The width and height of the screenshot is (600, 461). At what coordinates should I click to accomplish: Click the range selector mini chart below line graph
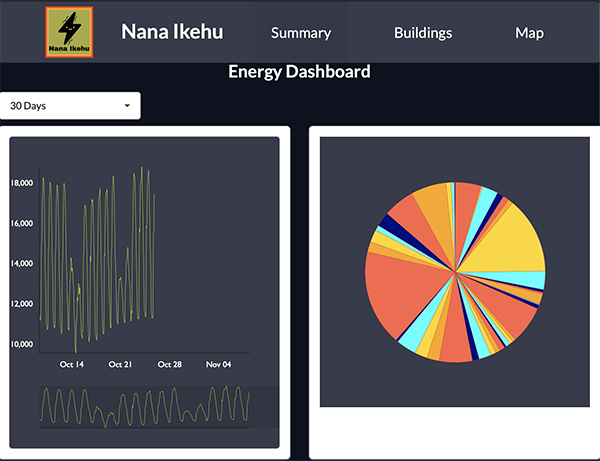144,407
